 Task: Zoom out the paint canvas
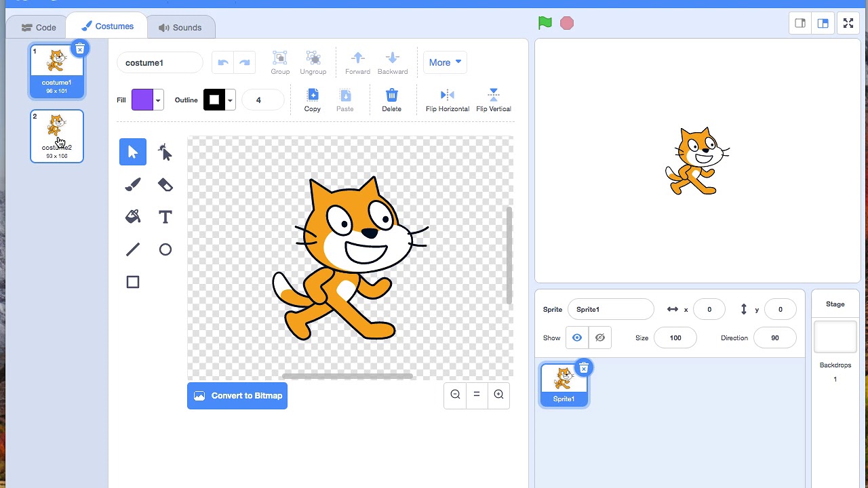pyautogui.click(x=455, y=394)
